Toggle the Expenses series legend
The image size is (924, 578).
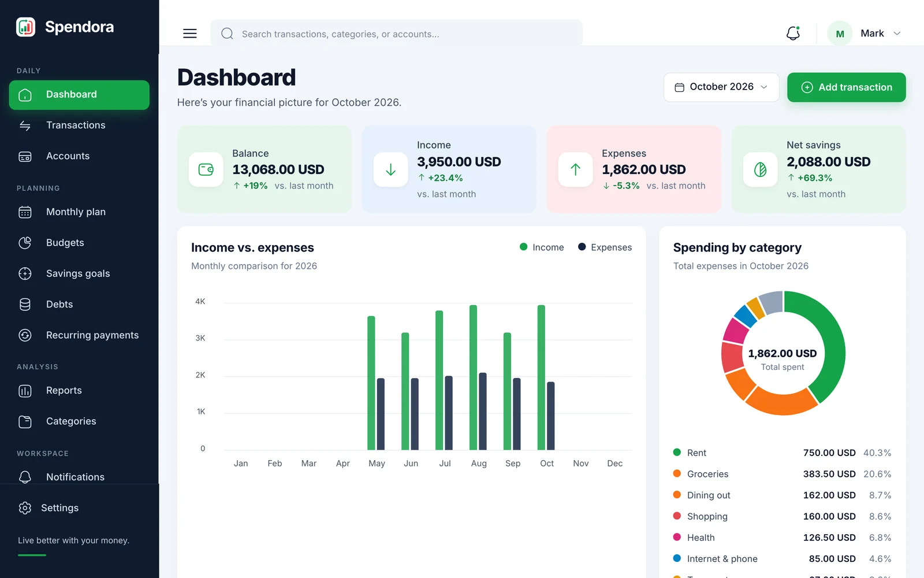(605, 247)
